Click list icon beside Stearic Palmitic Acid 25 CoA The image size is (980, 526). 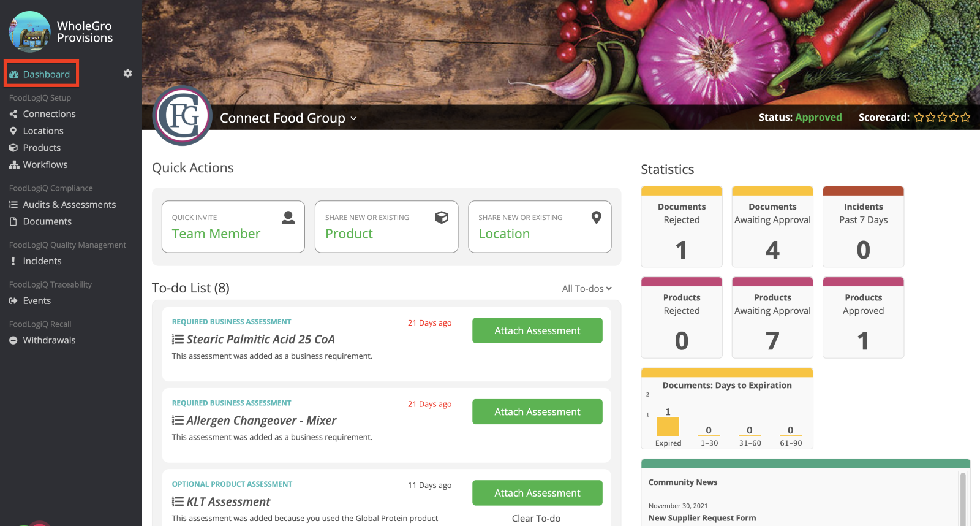tap(178, 339)
